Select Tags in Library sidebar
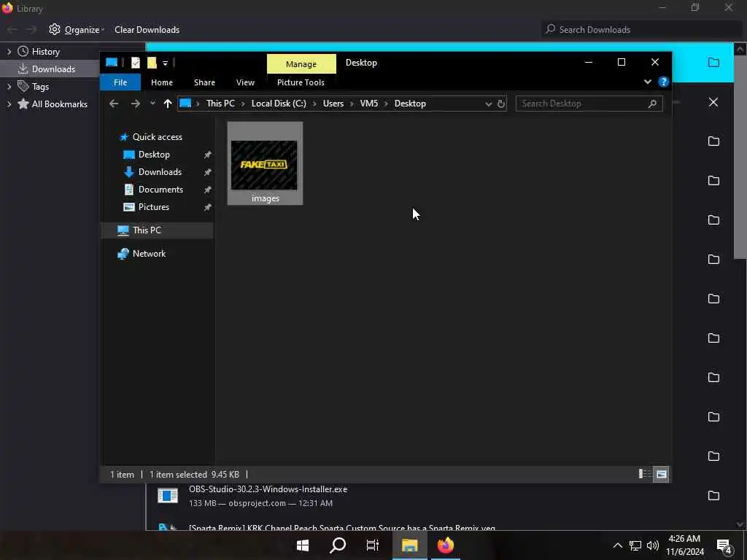The width and height of the screenshot is (747, 560). click(x=40, y=87)
